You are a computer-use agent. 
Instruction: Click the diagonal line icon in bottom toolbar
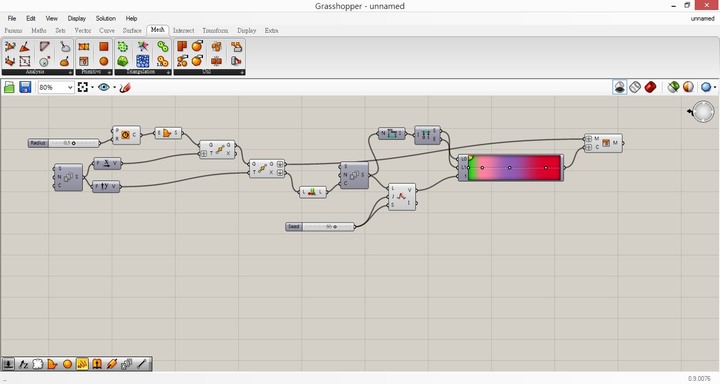(141, 364)
